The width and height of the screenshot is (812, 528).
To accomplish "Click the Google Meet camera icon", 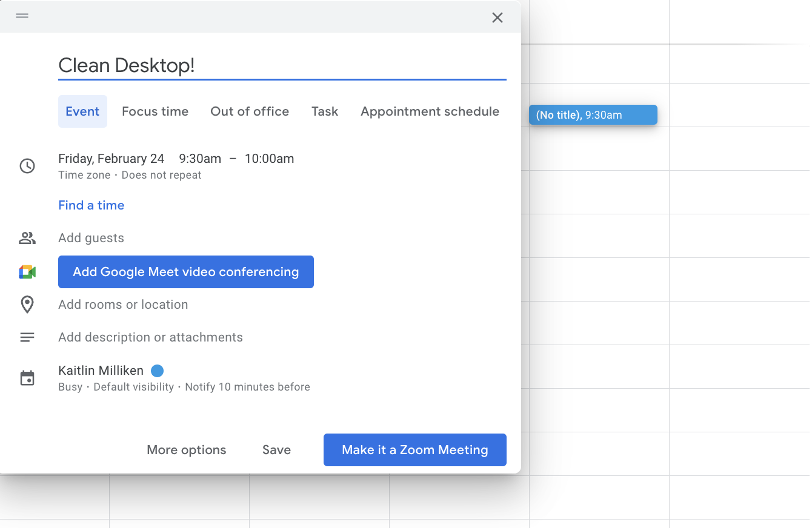I will pos(27,272).
